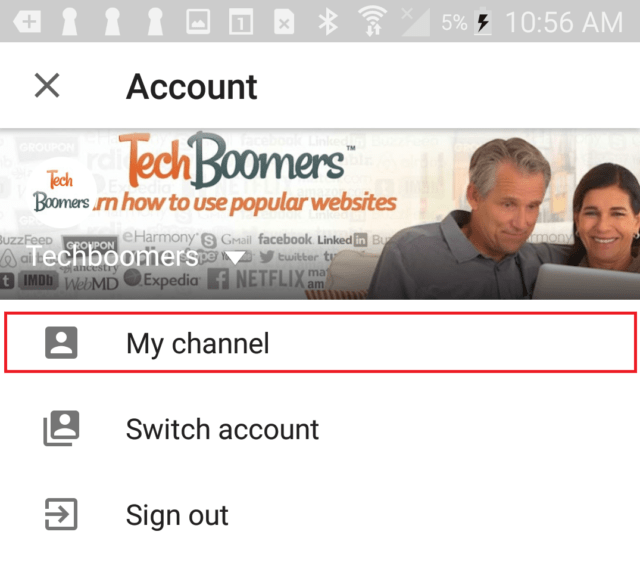Tap the TechBoomers channel banner image

[320, 214]
